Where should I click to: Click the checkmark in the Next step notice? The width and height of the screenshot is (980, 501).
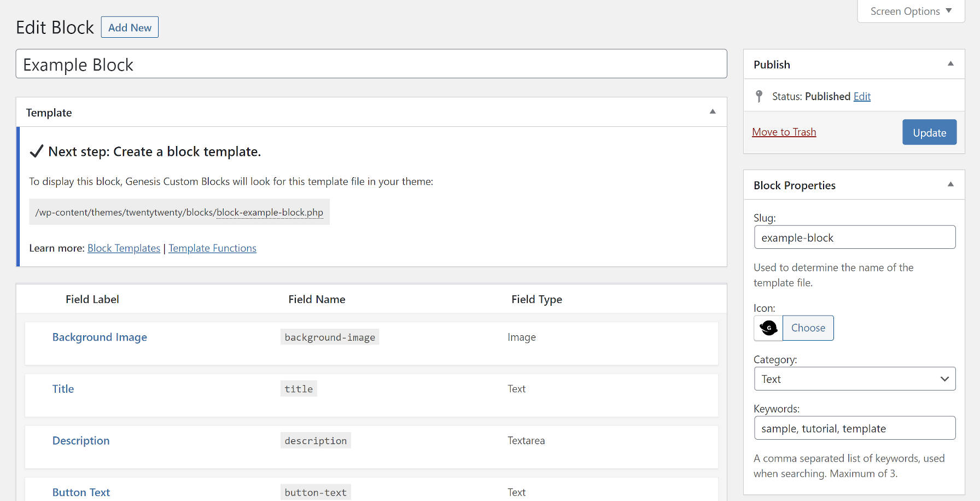pyautogui.click(x=36, y=151)
